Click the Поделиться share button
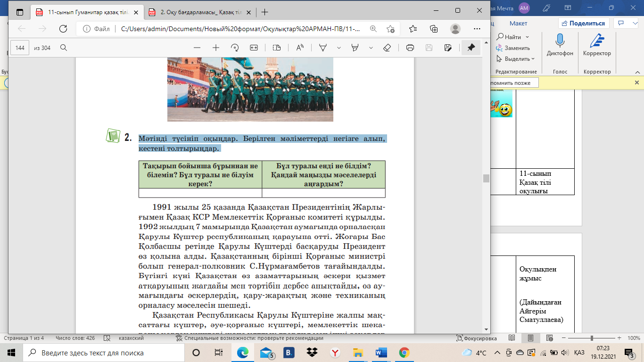Image resolution: width=644 pixels, height=362 pixels. (x=584, y=23)
